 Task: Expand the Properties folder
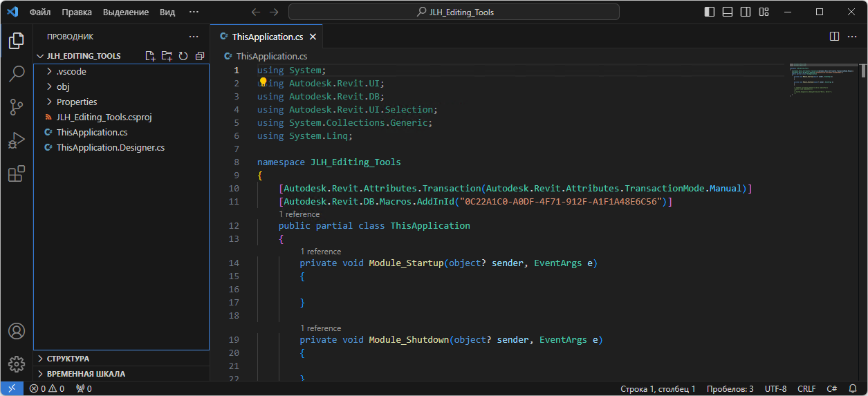coord(76,102)
